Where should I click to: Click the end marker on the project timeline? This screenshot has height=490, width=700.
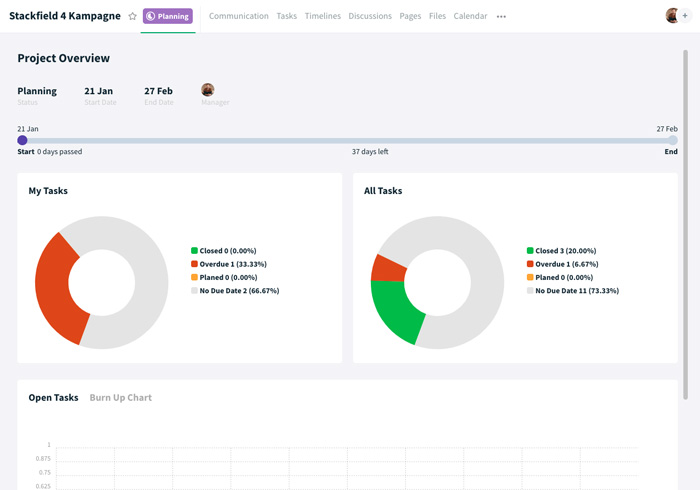click(x=672, y=140)
